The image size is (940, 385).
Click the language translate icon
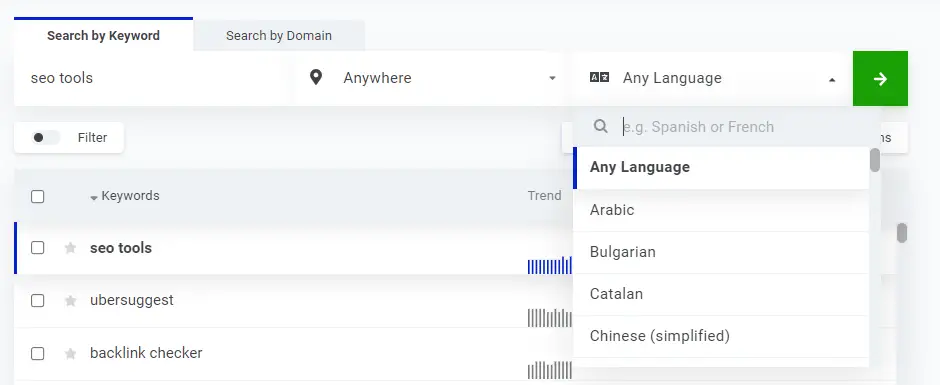(x=599, y=77)
